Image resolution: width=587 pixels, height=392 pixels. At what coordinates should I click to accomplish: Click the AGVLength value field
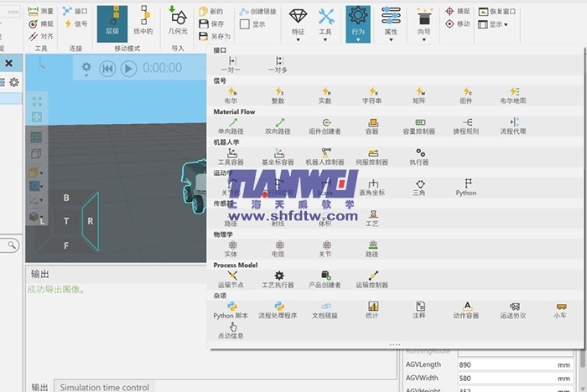tap(507, 364)
